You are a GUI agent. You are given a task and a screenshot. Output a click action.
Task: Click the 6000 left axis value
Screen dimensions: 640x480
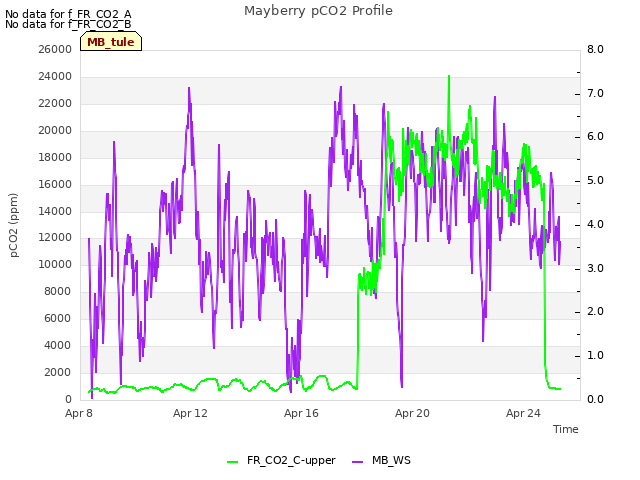(x=58, y=318)
